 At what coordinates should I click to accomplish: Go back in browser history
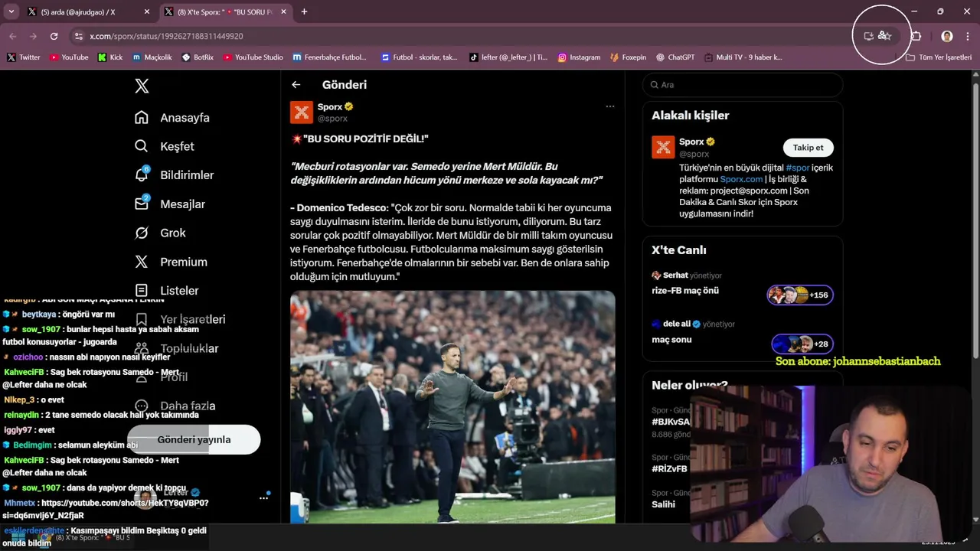(13, 36)
